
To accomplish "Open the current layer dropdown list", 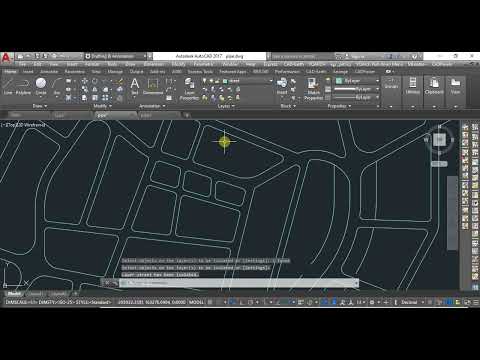I will [x=247, y=81].
